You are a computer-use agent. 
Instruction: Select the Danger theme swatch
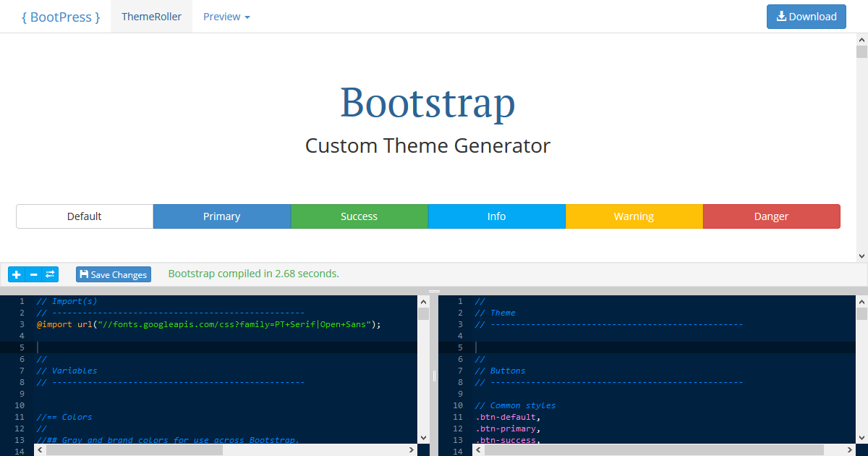point(771,216)
